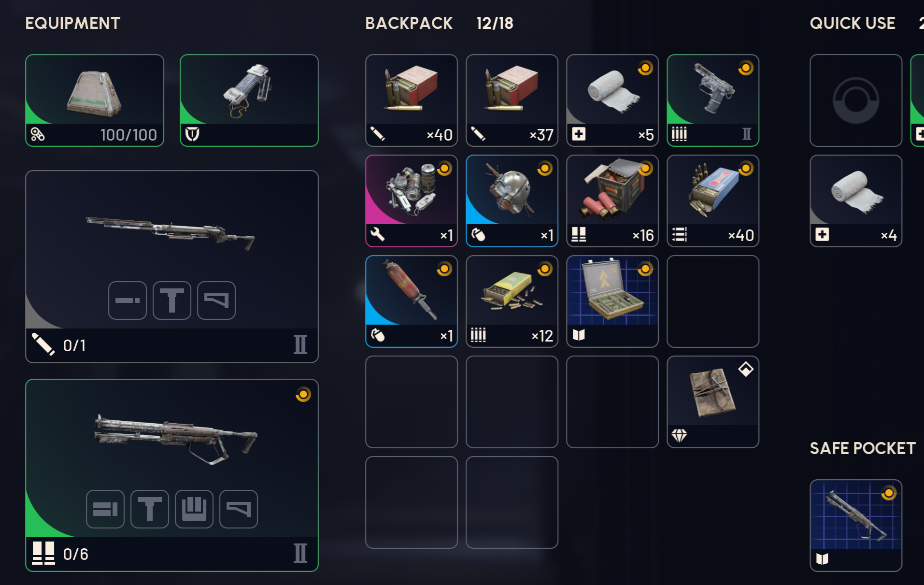The width and height of the screenshot is (924, 585).
Task: Select the blue ammo box x40
Action: click(713, 201)
